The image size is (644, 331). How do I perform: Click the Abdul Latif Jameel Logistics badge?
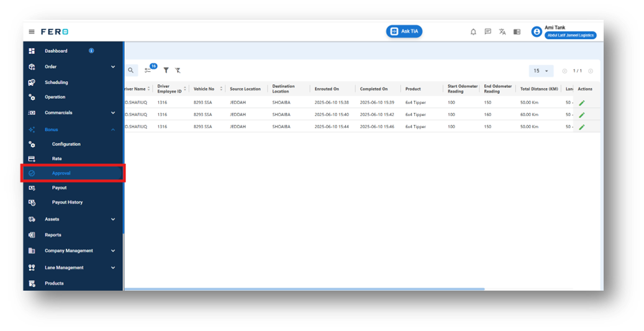click(x=571, y=36)
